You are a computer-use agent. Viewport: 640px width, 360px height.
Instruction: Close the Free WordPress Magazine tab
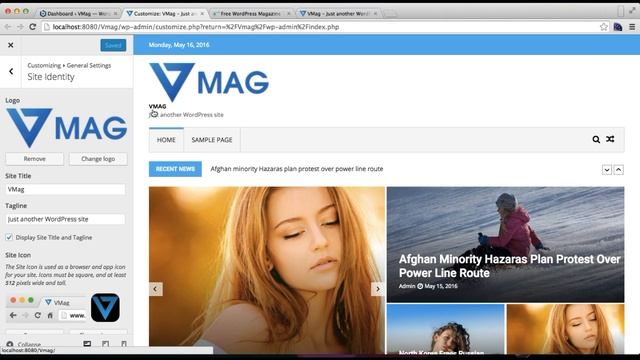(289, 13)
